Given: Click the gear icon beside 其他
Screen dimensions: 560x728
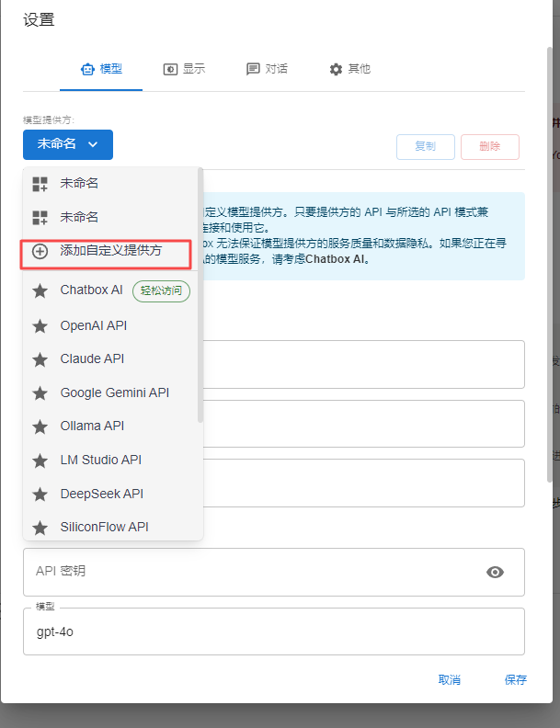Looking at the screenshot, I should tap(336, 69).
